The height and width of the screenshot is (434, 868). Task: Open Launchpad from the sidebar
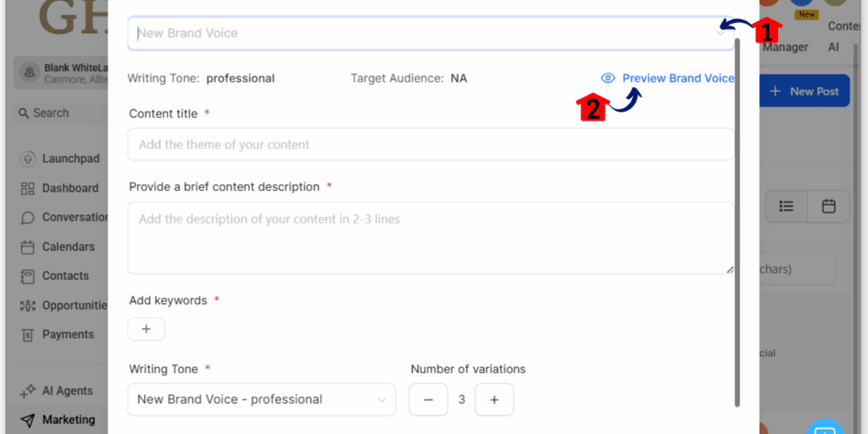coord(60,159)
